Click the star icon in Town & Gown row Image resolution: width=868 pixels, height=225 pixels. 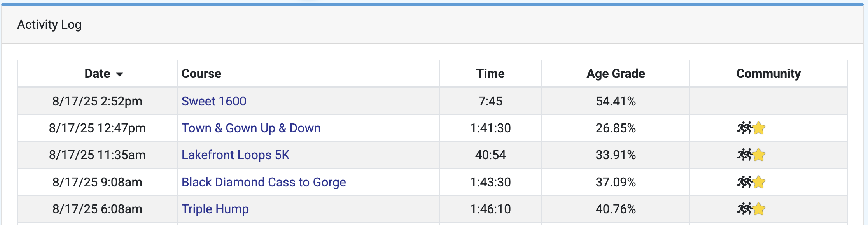point(759,128)
